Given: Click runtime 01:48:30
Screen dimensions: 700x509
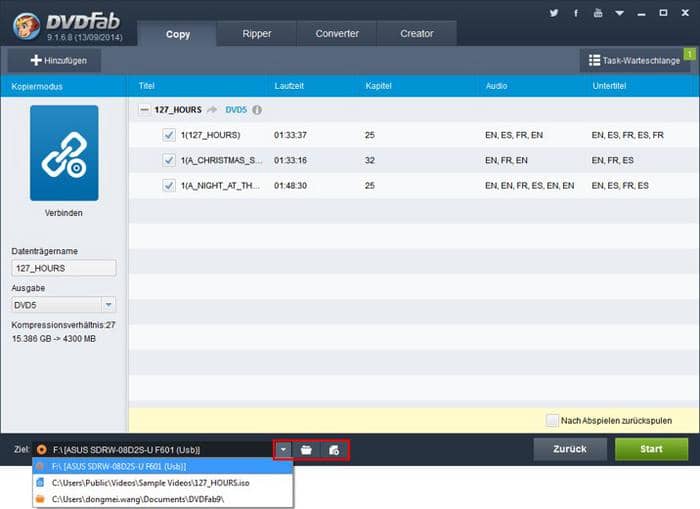Looking at the screenshot, I should pyautogui.click(x=290, y=185).
